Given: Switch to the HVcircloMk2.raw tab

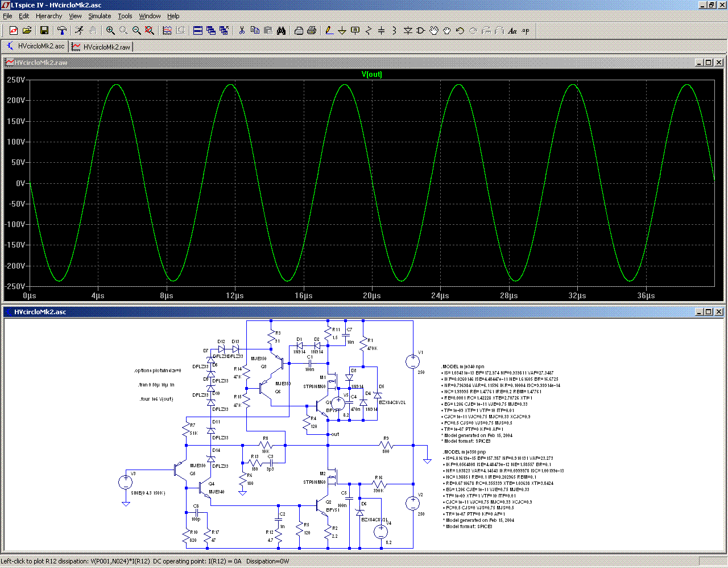Looking at the screenshot, I should point(101,47).
